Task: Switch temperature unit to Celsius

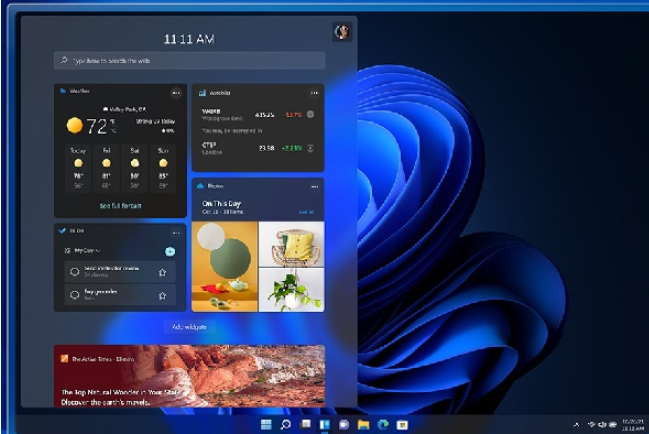Action: (113, 130)
